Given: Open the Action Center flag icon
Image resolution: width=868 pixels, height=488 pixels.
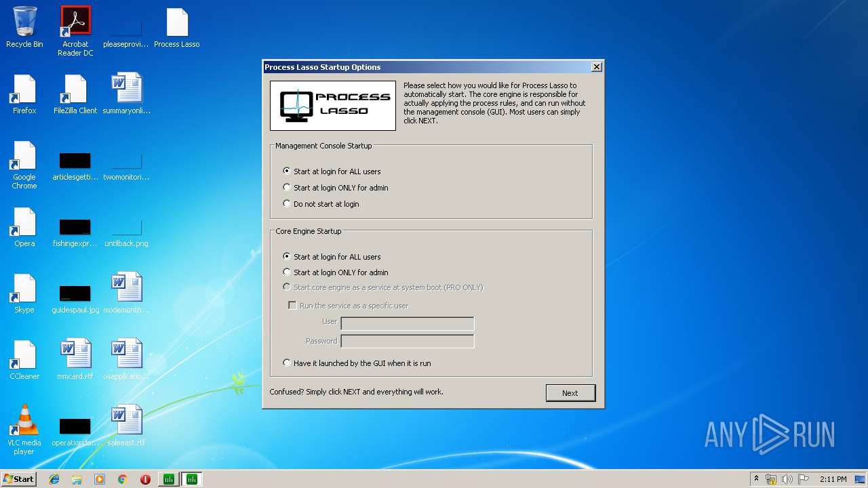Looking at the screenshot, I should pyautogui.click(x=804, y=479).
